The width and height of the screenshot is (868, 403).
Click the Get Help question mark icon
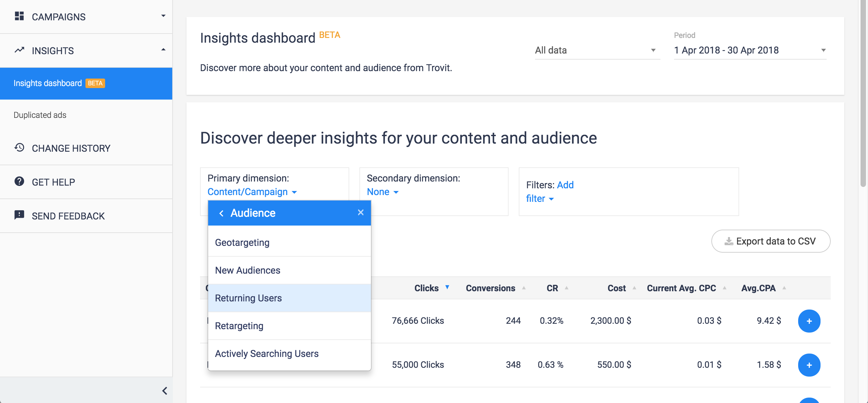[19, 182]
